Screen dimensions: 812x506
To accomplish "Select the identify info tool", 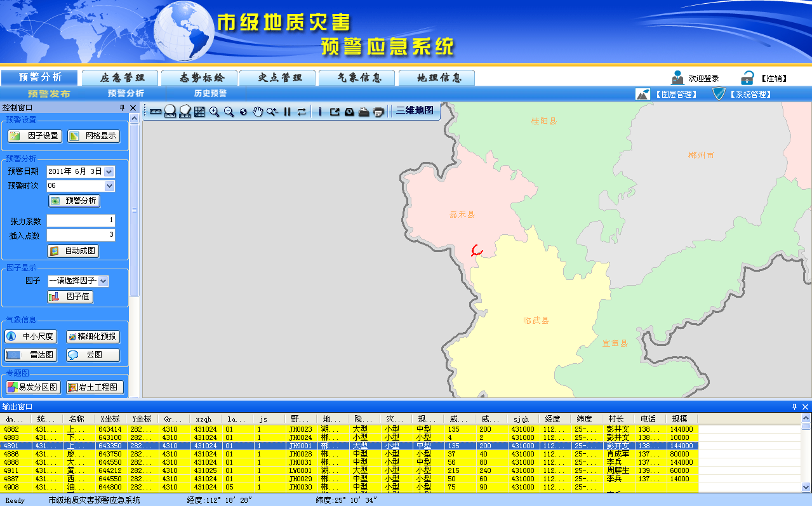I will 319,111.
